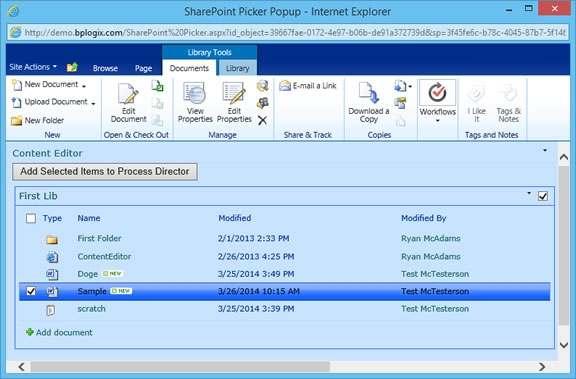Click the folder icon beside Site Actions
576x379 pixels.
72,67
